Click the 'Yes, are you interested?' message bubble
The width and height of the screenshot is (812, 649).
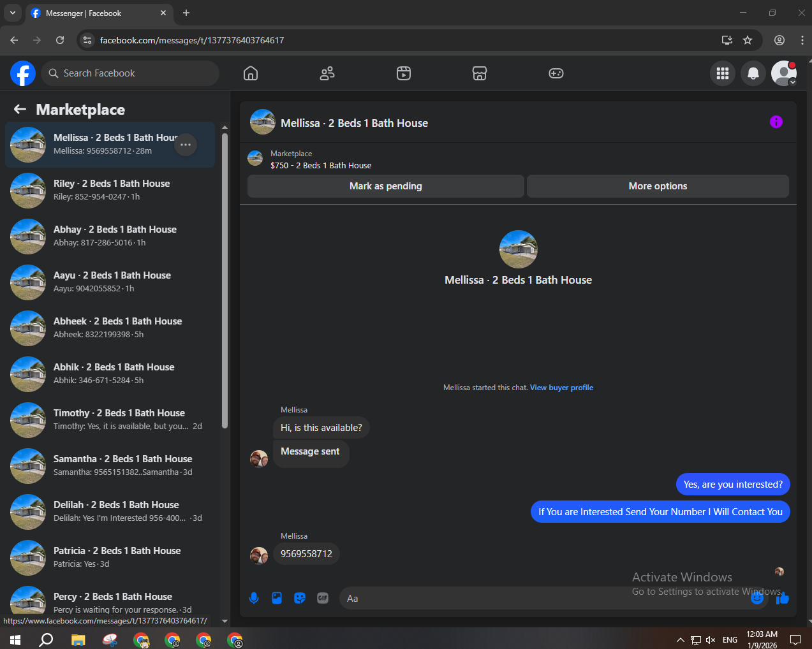tap(733, 485)
